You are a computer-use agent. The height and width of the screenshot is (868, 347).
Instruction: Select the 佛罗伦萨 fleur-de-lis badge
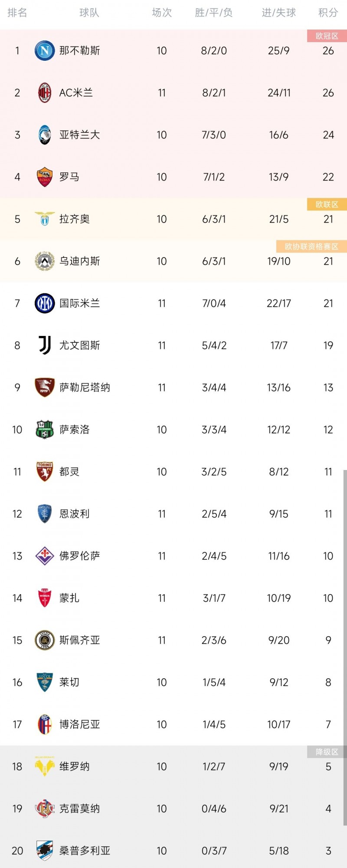tap(44, 556)
